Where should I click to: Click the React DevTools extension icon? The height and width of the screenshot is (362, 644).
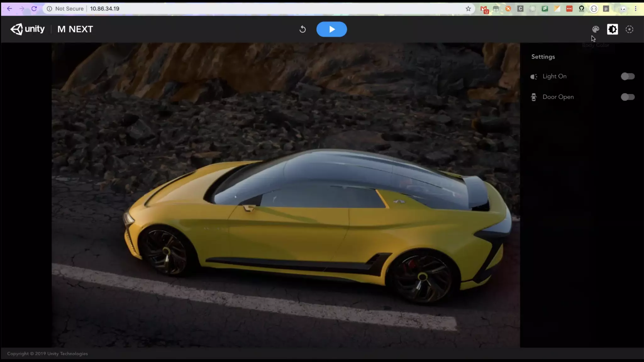point(533,9)
